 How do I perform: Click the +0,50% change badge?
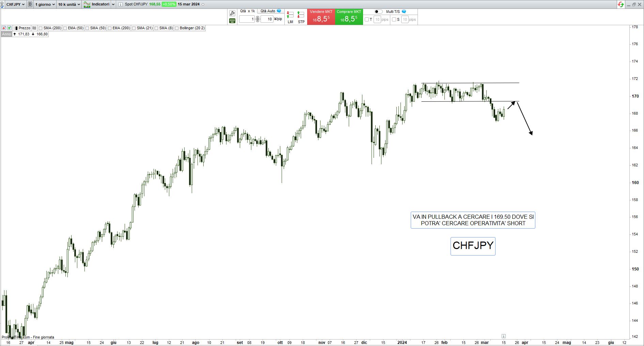(x=169, y=4)
